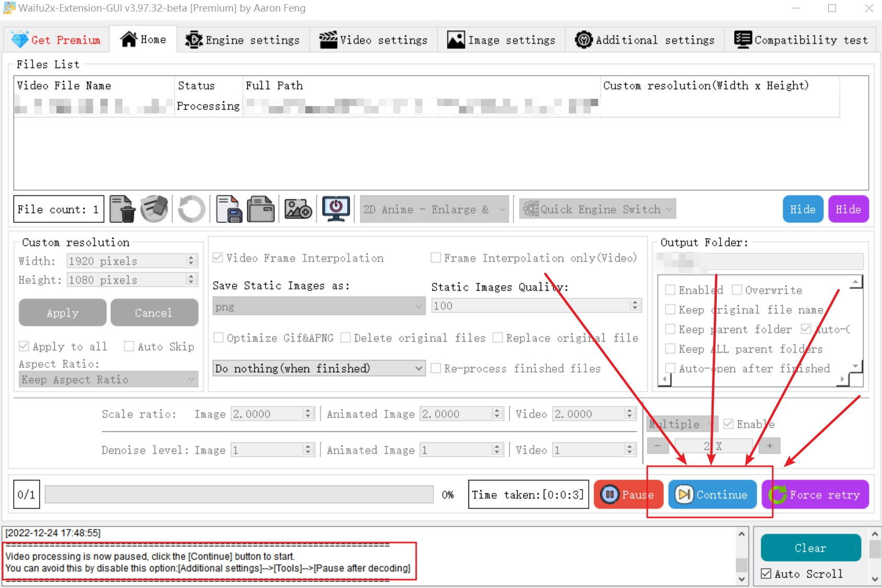Image resolution: width=882 pixels, height=588 pixels.
Task: Click the remove-file trash can icon
Action: point(123,209)
